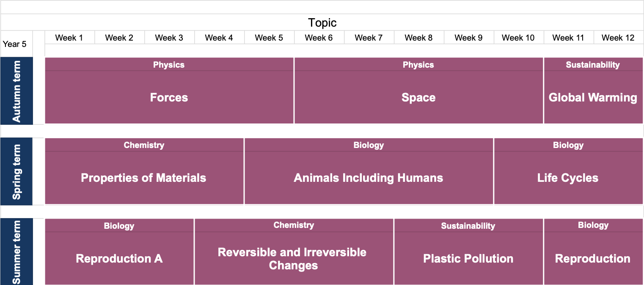Click the Sustainability label above Global Warming
The image size is (644, 285).
pyautogui.click(x=592, y=65)
